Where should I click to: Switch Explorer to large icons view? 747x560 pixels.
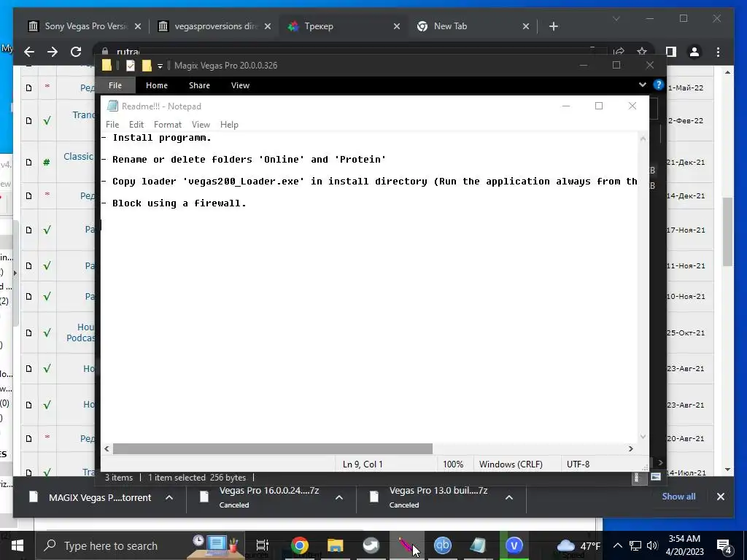[656, 477]
